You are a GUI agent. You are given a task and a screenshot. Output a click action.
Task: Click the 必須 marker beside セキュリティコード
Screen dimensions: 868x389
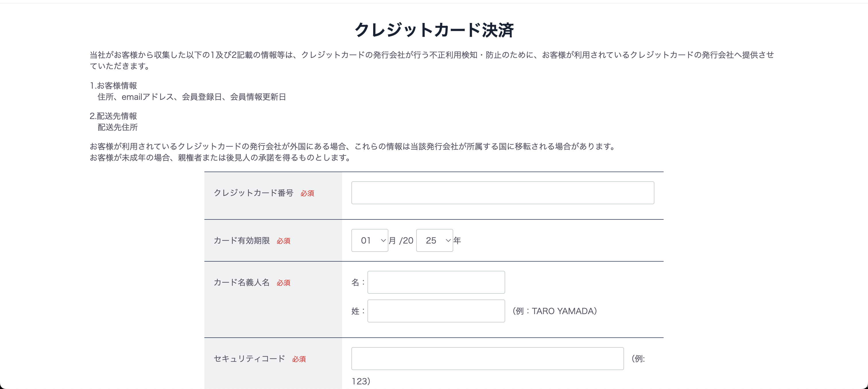tap(299, 359)
